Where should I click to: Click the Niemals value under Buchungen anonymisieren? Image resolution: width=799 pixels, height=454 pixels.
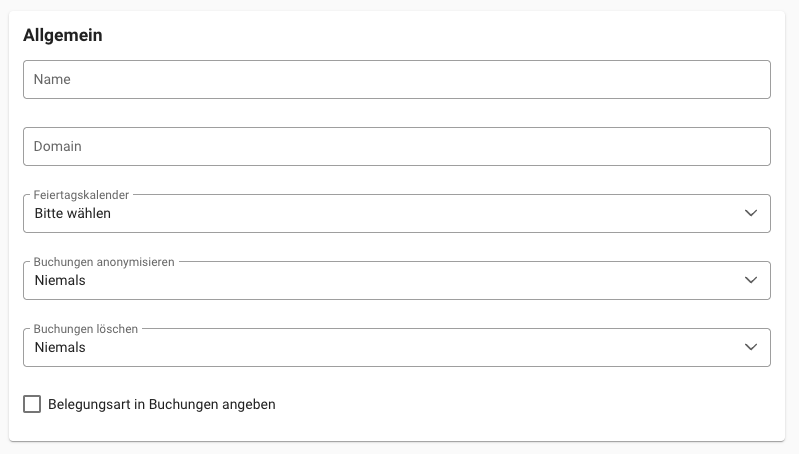click(60, 281)
